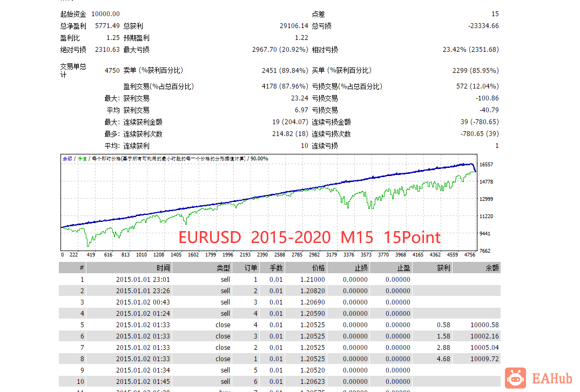Image resolution: width=580 pixels, height=392 pixels.
Task: Click the 余额 legend label in chart
Action: tap(68, 159)
